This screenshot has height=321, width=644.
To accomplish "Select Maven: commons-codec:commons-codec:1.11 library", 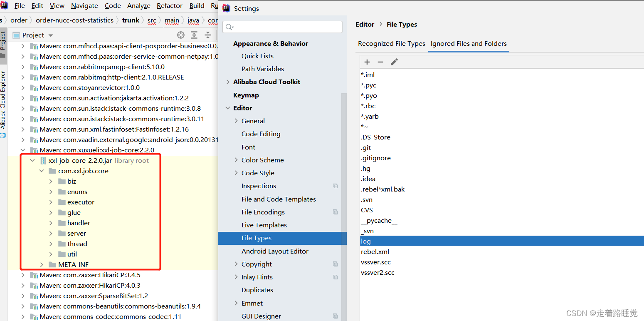I will point(111,317).
